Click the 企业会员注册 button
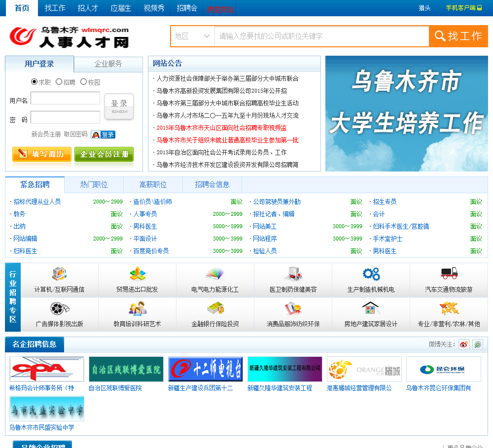 pyautogui.click(x=104, y=154)
